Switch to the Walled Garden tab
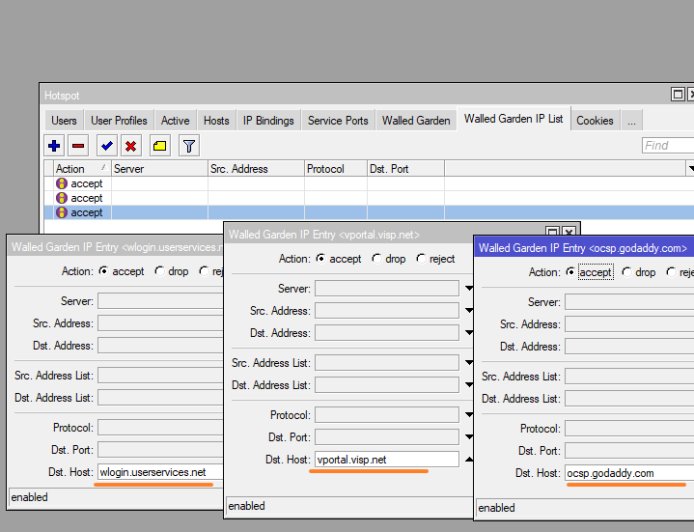 [x=416, y=120]
